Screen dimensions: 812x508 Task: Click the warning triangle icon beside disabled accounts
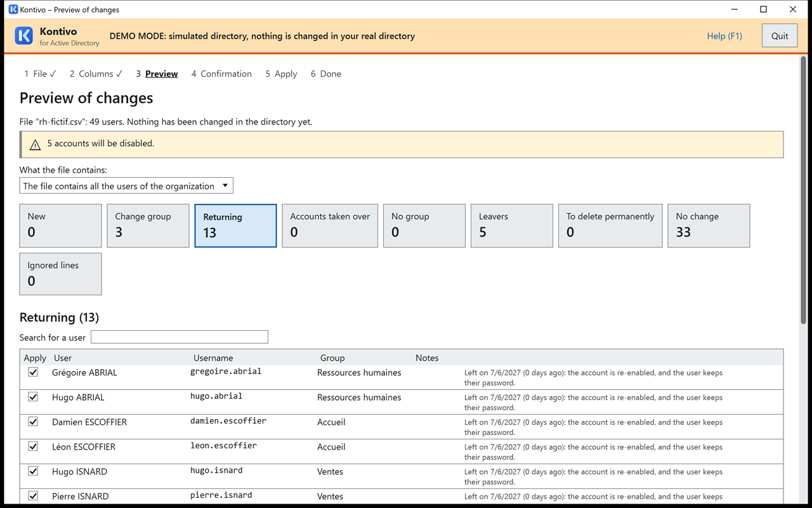[x=36, y=145]
